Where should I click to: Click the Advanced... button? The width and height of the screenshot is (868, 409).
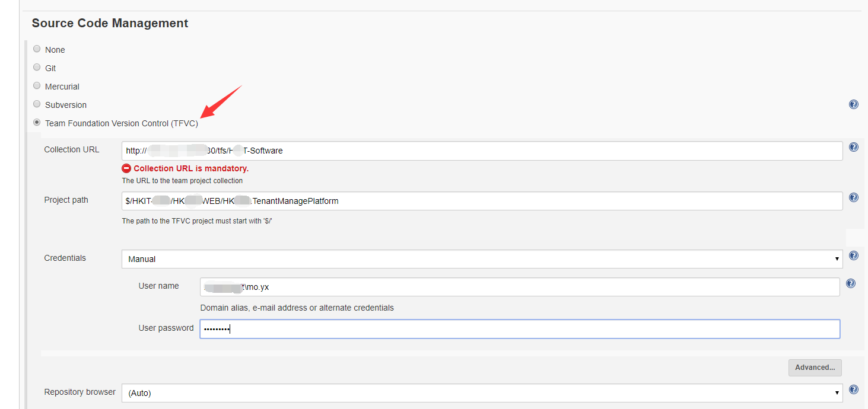tap(815, 368)
